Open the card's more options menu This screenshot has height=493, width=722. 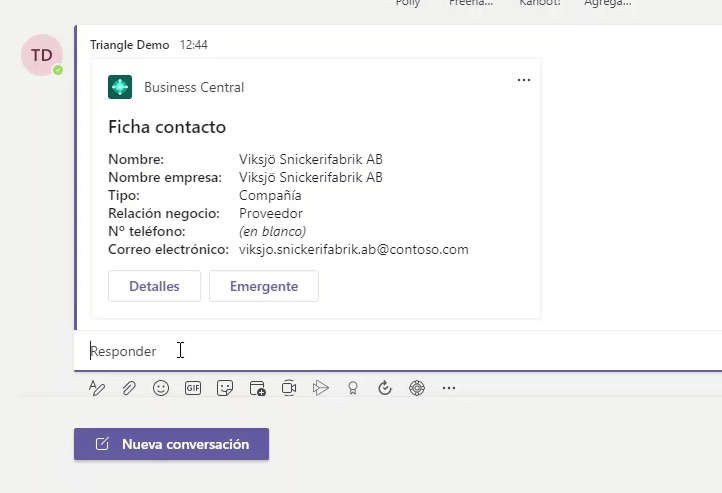[x=524, y=81]
